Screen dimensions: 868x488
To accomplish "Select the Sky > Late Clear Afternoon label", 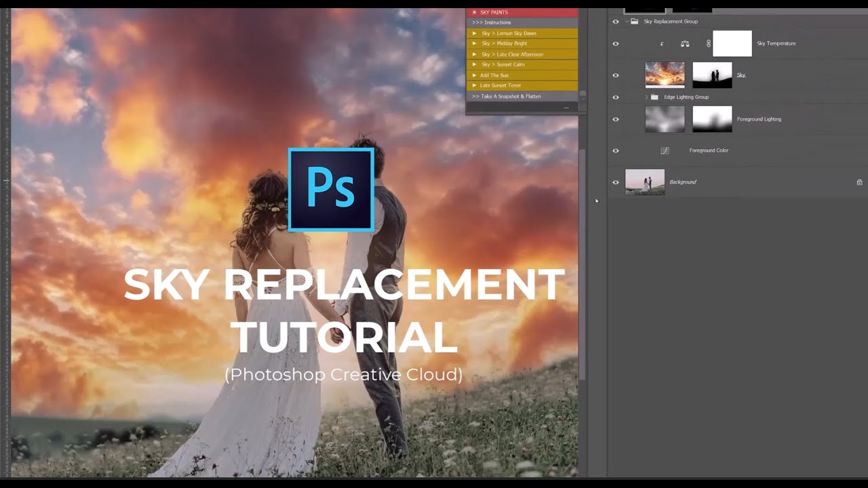I will pos(512,54).
